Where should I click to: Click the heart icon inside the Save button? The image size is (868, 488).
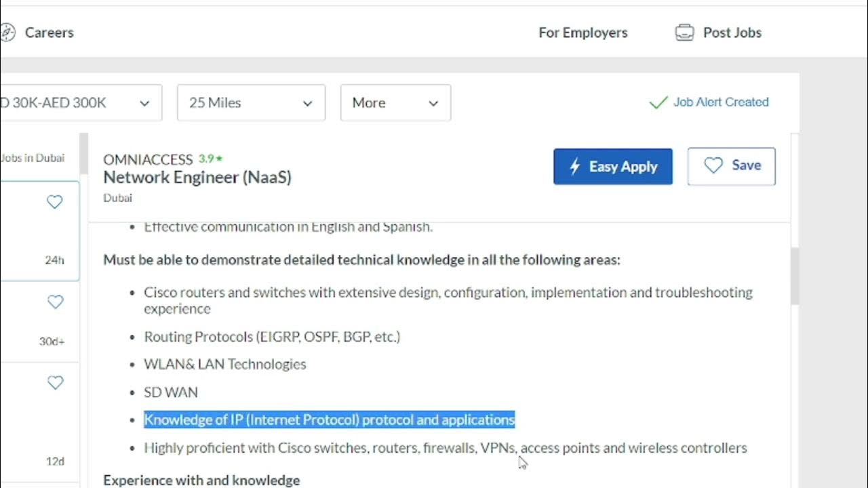click(x=713, y=166)
